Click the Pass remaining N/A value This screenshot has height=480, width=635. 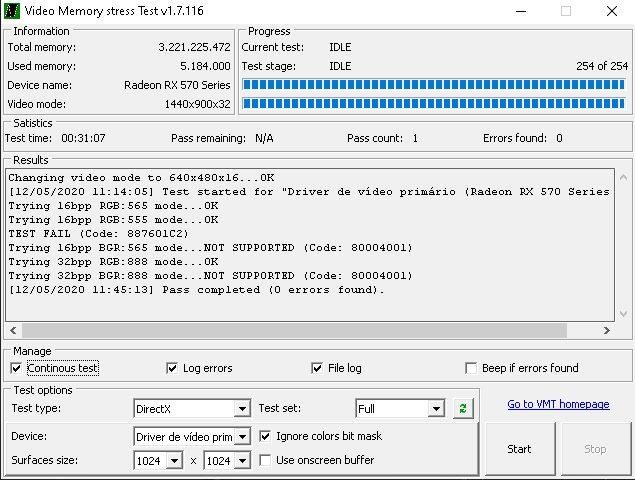point(264,138)
